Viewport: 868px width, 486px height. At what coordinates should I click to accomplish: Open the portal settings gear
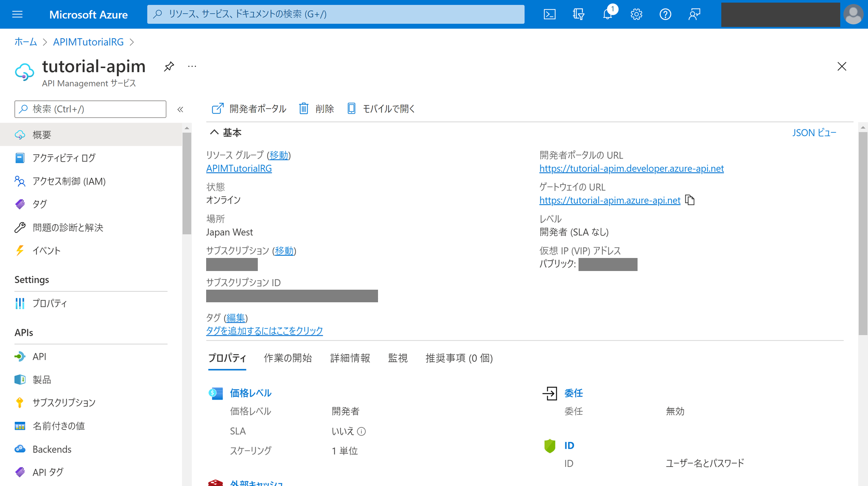pos(636,14)
